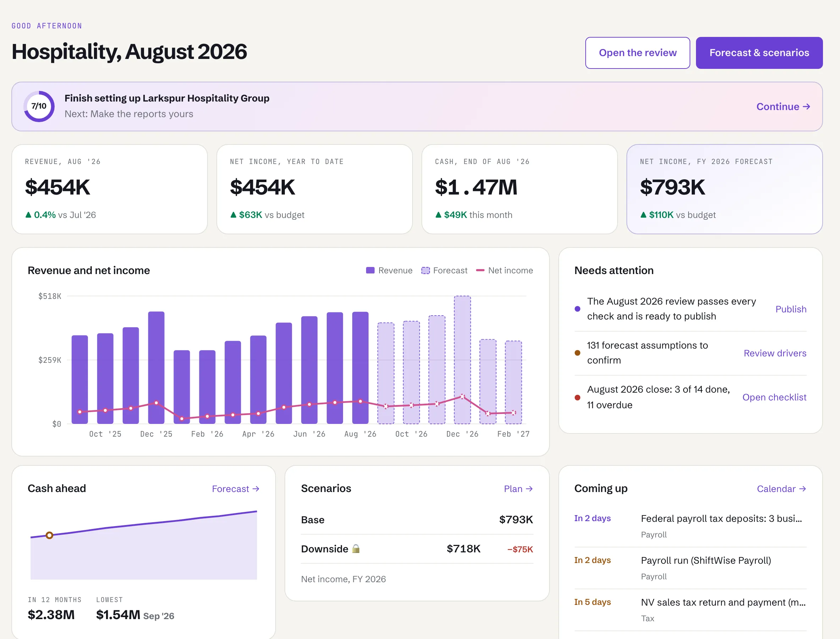Select the Feb '27 forecast bar
Viewport: 840px width, 639px height.
[x=513, y=382]
